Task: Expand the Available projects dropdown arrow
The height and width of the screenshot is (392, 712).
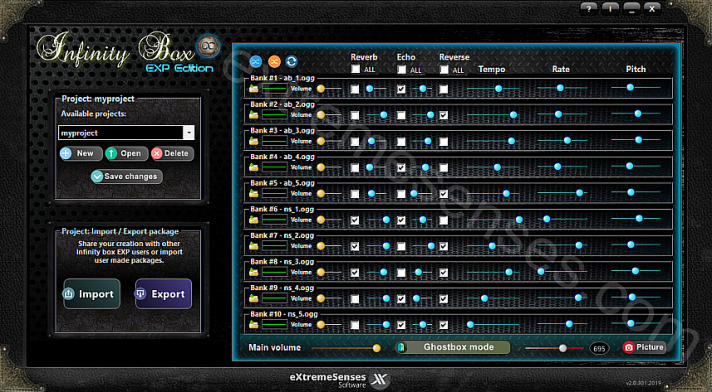Action: (x=189, y=133)
